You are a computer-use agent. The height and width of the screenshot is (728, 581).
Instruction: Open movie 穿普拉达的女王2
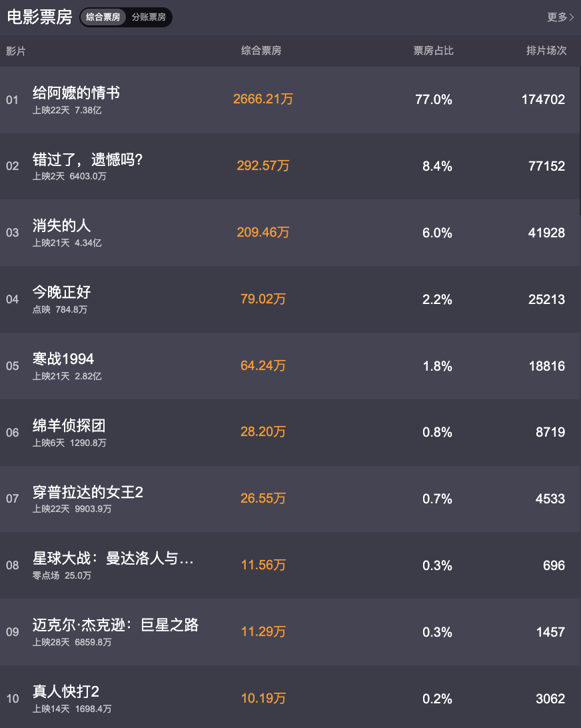click(x=88, y=492)
